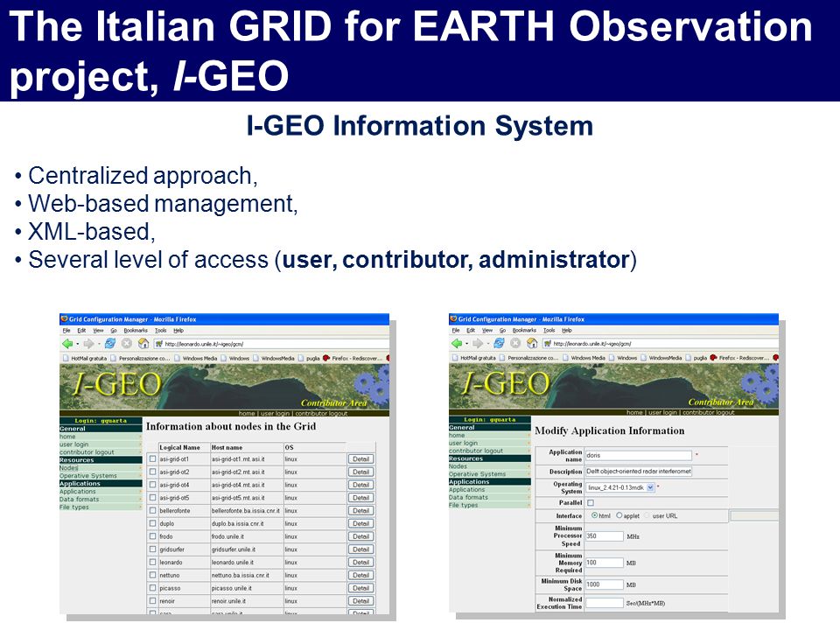
Task: Open Forward history dropdown arrow in Modify Application window
Action: tap(487, 343)
